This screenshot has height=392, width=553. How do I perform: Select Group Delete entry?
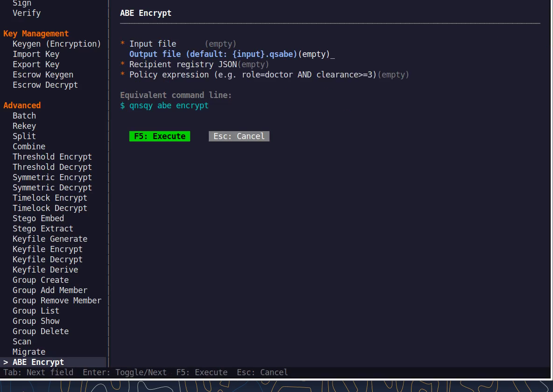(x=41, y=331)
